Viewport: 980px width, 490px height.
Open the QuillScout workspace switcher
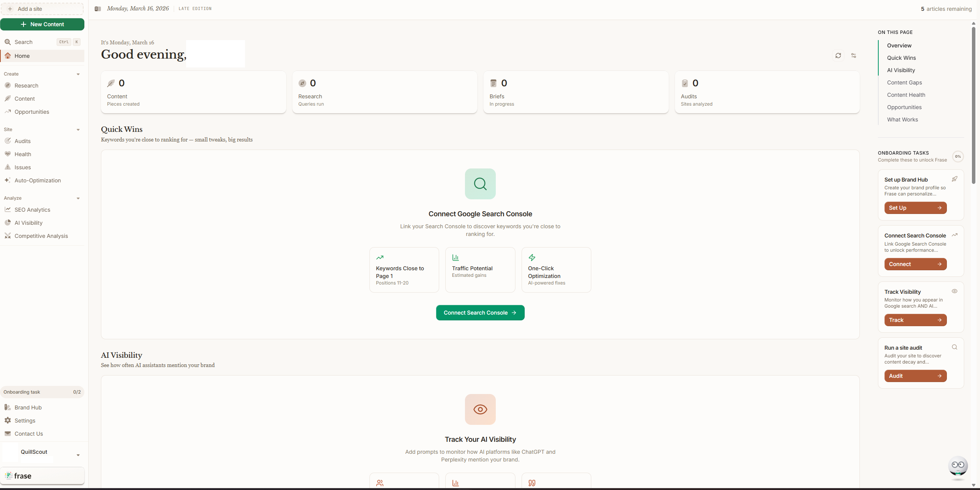tap(42, 452)
